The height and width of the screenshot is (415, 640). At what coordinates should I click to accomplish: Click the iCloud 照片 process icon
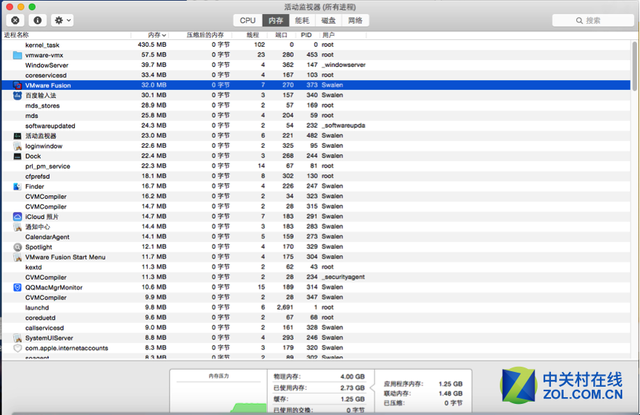point(17,217)
